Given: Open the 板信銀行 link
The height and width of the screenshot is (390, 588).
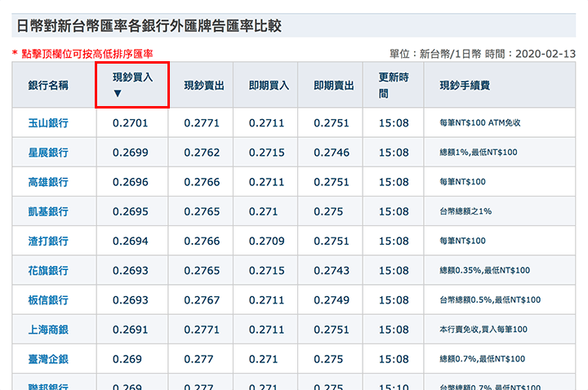Looking at the screenshot, I should pyautogui.click(x=48, y=300).
